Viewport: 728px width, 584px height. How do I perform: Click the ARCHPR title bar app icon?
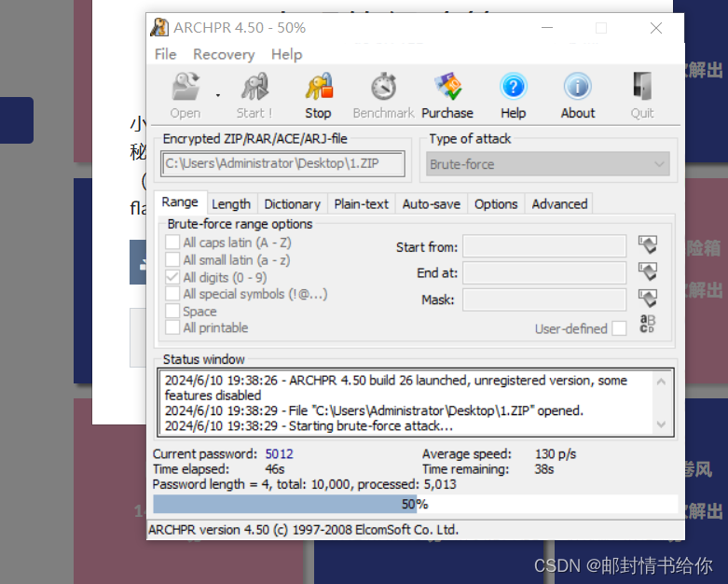(x=159, y=27)
